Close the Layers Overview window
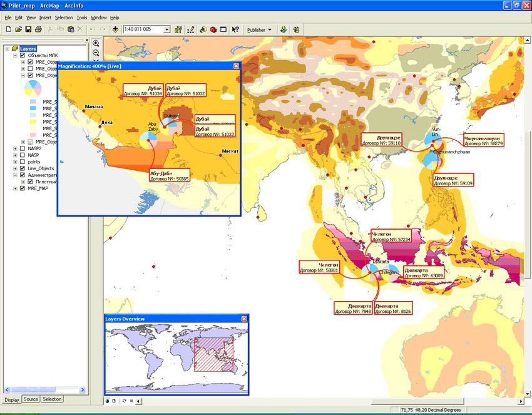This screenshot has width=532, height=415. [x=243, y=319]
